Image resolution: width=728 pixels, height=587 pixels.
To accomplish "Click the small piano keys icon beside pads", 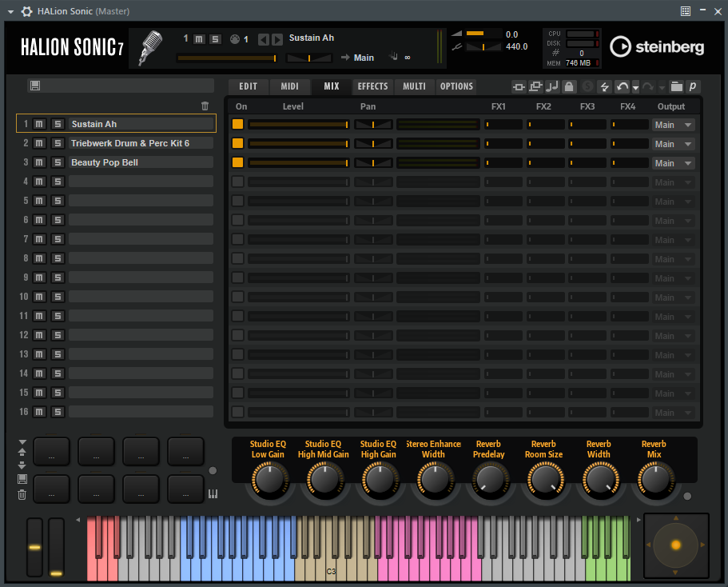I will coord(213,493).
